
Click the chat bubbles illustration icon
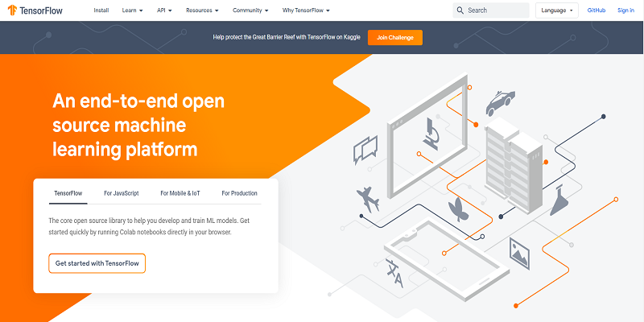click(x=365, y=148)
